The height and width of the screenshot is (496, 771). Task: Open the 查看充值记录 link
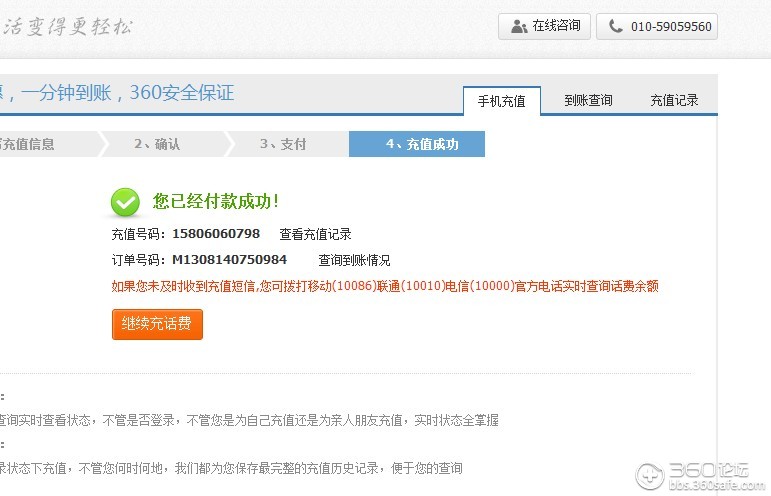[x=315, y=234]
